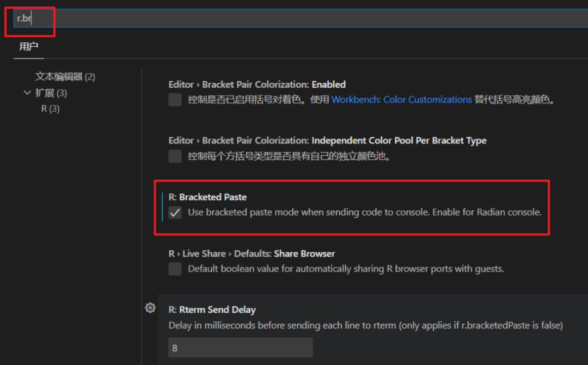The image size is (588, 365).
Task: Open Workbench: Color Customizations link
Action: (401, 100)
